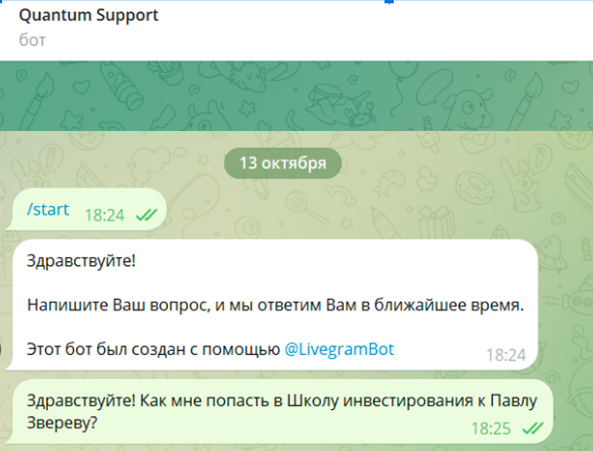Click the read ticks on the /start message
This screenshot has width=593, height=451.
click(x=146, y=215)
